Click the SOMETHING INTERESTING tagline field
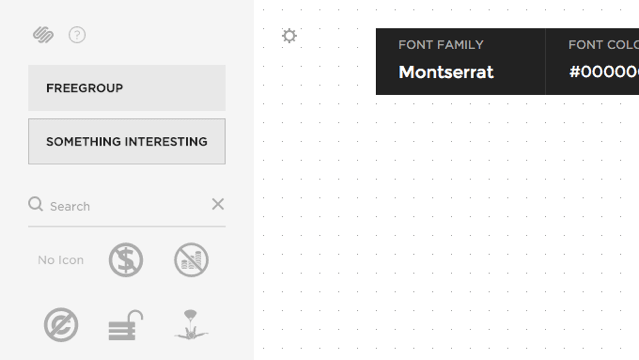The image size is (639, 360). click(127, 141)
